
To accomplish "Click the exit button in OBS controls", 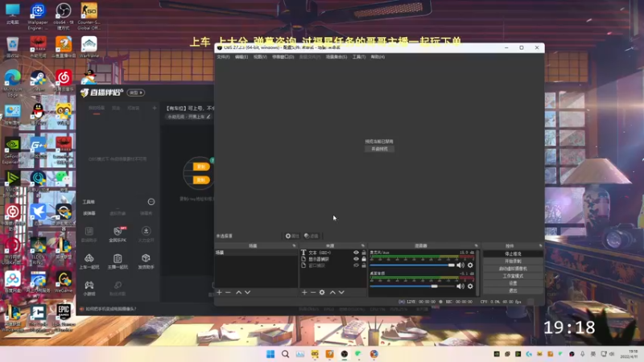I will [513, 290].
